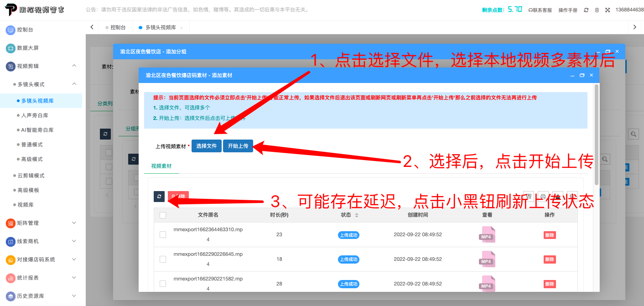The width and height of the screenshot is (644, 306).
Task: Check the row mmexport1662364463310.mp4
Action: point(163,234)
